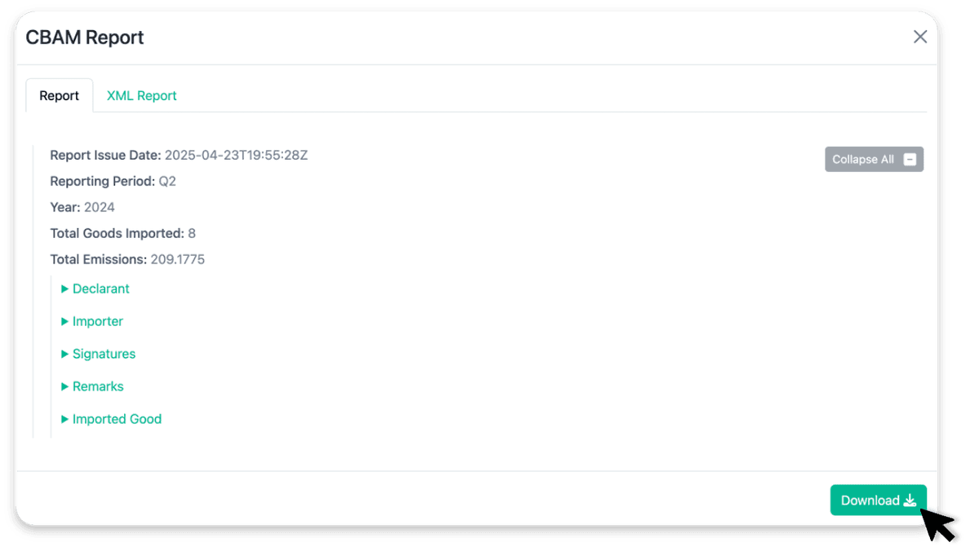Expand the Declarant disclosure triangle
The width and height of the screenshot is (979, 560).
tap(65, 289)
